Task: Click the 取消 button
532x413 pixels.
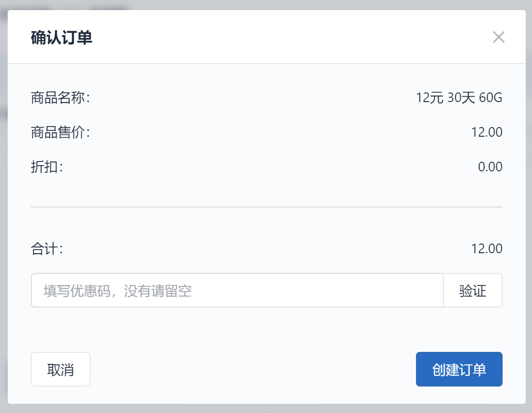Action: pyautogui.click(x=60, y=369)
